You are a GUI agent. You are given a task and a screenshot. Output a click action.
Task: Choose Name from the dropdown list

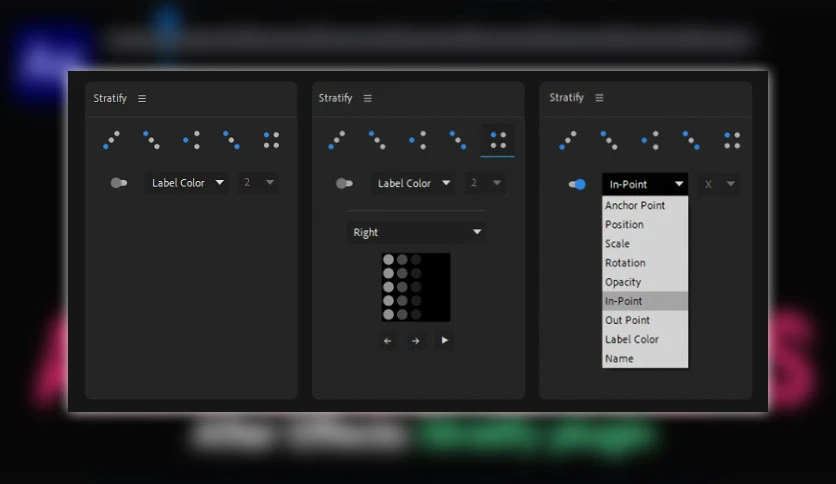tap(645, 359)
